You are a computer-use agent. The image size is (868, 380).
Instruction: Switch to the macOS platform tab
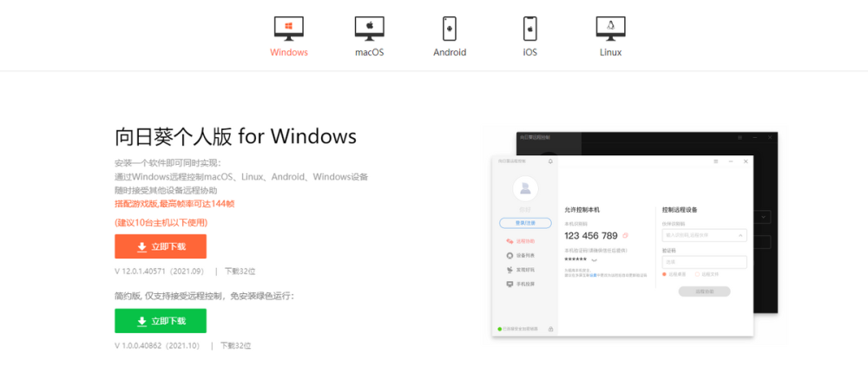[x=369, y=36]
